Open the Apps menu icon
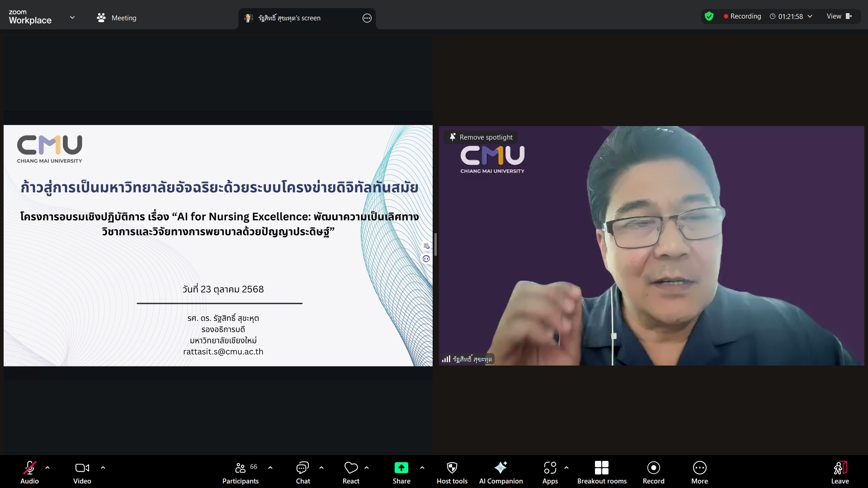868x488 pixels. tap(550, 472)
